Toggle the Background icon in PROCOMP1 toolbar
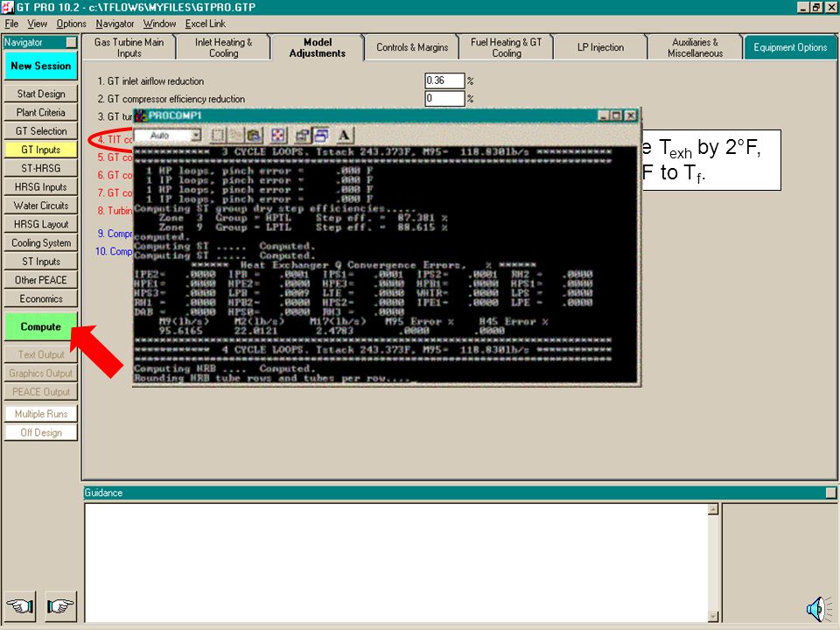Viewport: 840px width, 630px height. click(321, 136)
